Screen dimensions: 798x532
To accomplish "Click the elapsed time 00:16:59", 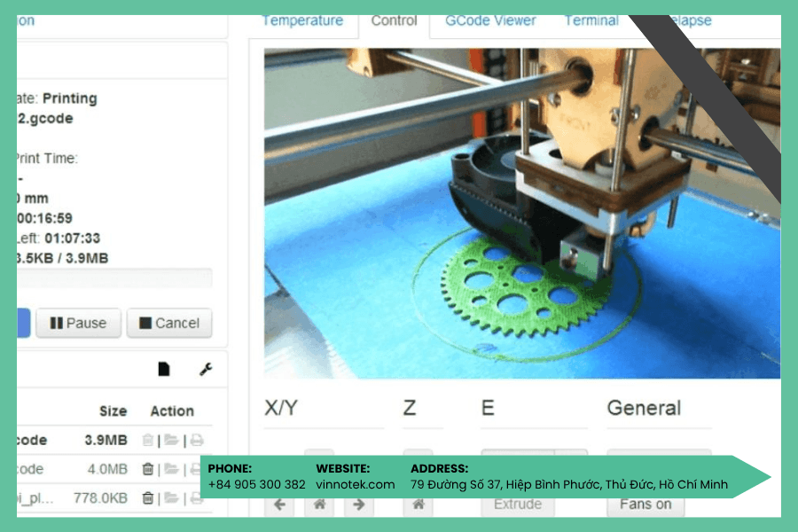I will point(45,218).
